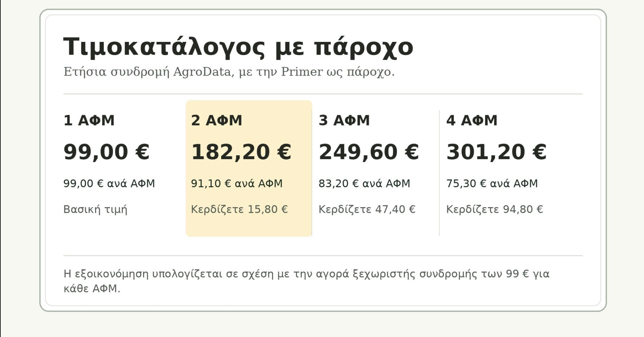Click the Ετήσια συνδρομή AgroData subtitle
The height and width of the screenshot is (337, 644).
pyautogui.click(x=229, y=72)
